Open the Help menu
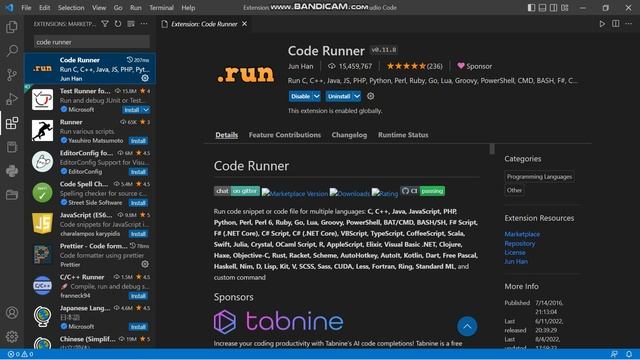 pyautogui.click(x=188, y=8)
